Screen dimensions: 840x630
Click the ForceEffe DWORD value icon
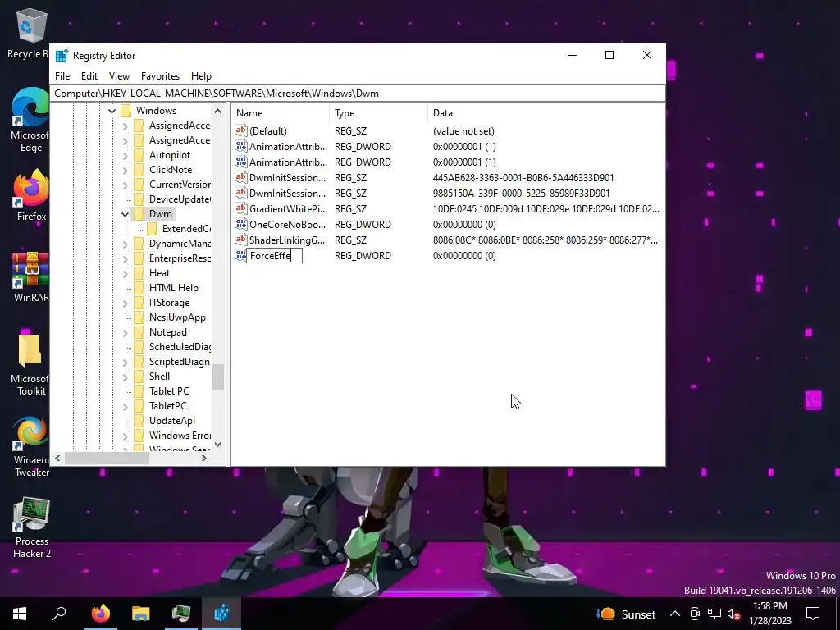click(241, 256)
